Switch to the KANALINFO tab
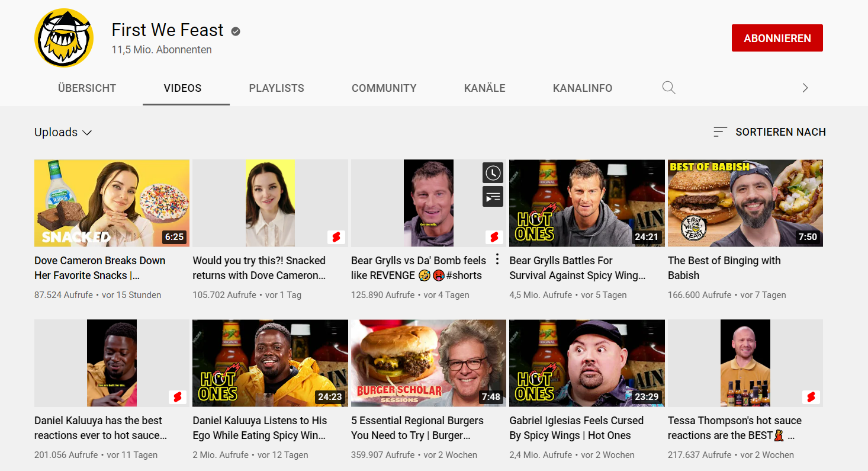Screen dimensions: 868x471 (x=583, y=88)
